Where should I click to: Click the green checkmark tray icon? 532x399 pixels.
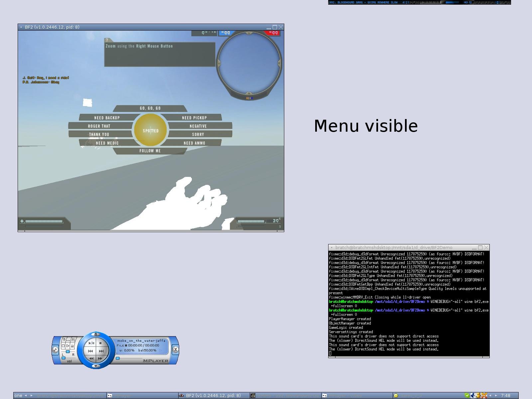pyautogui.click(x=467, y=395)
